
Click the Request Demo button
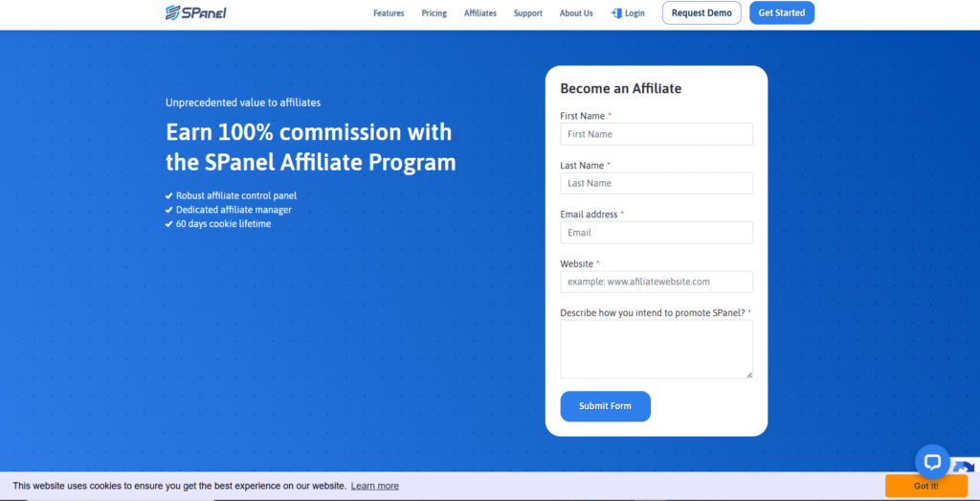point(702,12)
